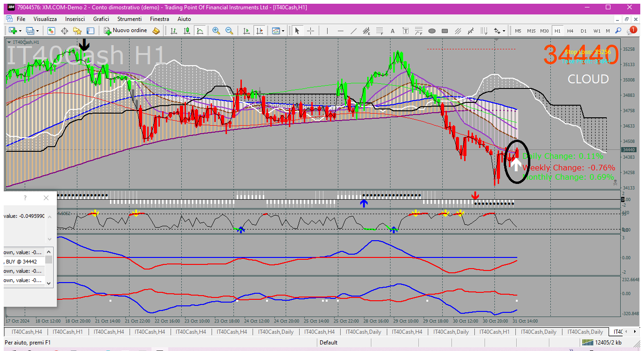Open the Finestra menu
The height and width of the screenshot is (351, 644).
[159, 19]
